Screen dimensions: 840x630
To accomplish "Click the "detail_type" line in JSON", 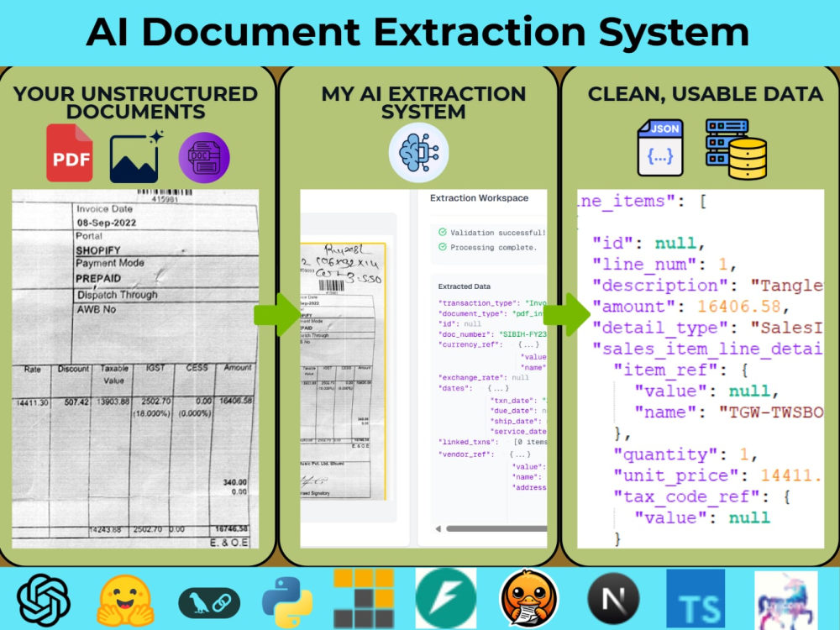I will pyautogui.click(x=707, y=328).
